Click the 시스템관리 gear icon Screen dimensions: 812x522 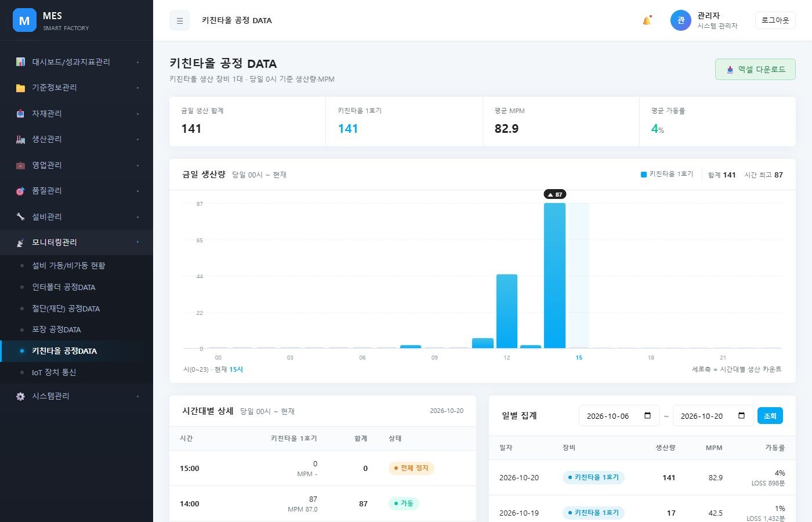[x=20, y=396]
